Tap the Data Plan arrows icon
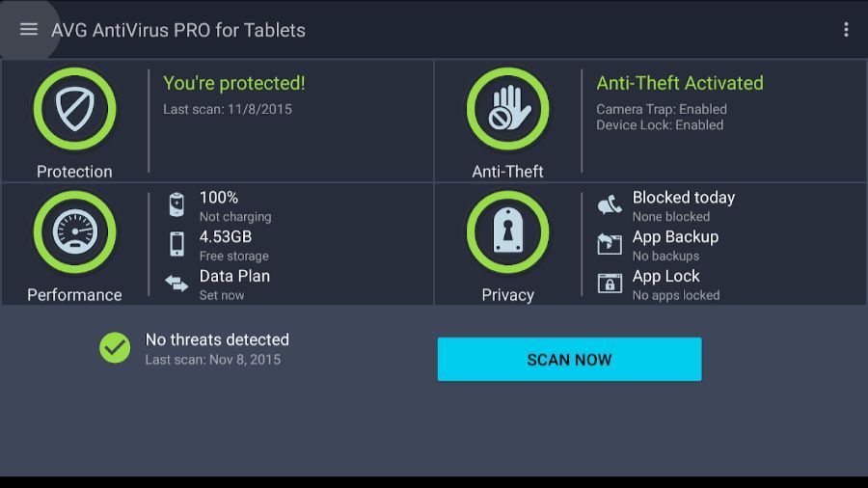Screen dimensions: 868x488 (x=176, y=284)
